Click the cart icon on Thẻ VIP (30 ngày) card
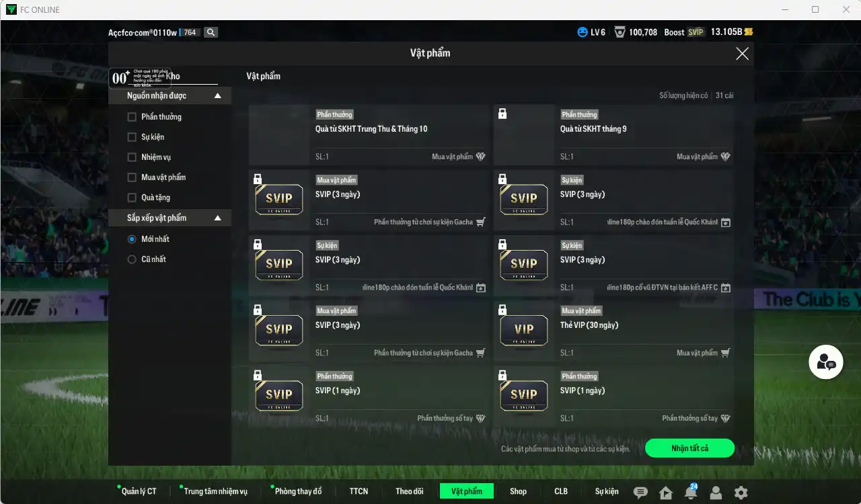861x504 pixels. click(725, 353)
